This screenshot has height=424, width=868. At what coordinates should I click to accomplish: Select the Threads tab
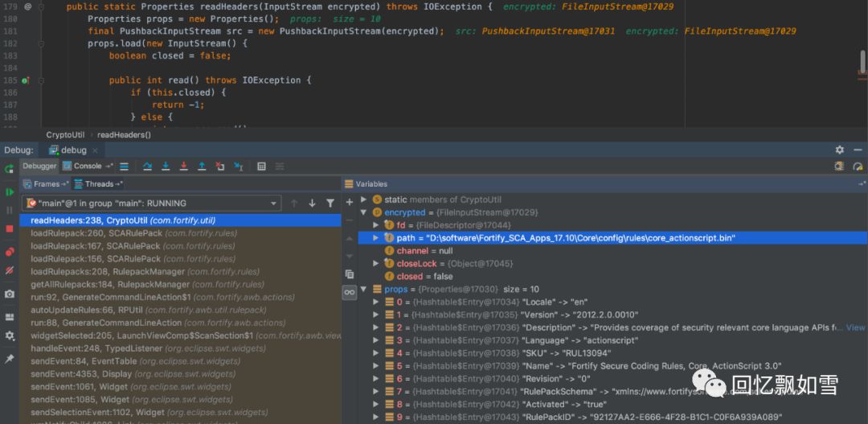coord(99,184)
